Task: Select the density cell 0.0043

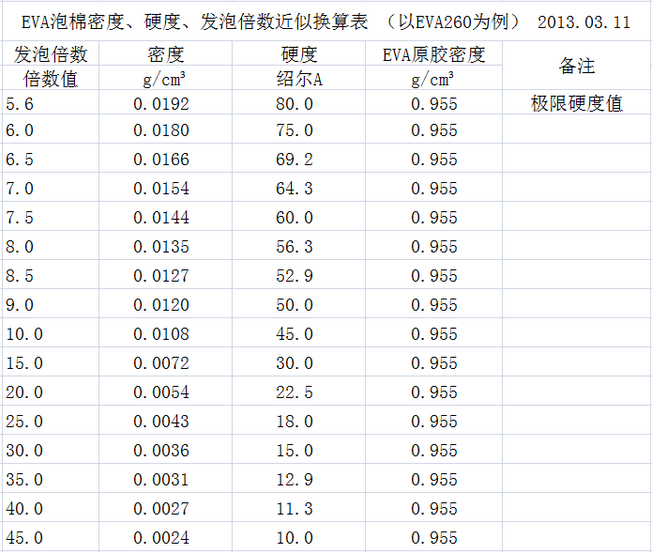Action: click(x=165, y=422)
